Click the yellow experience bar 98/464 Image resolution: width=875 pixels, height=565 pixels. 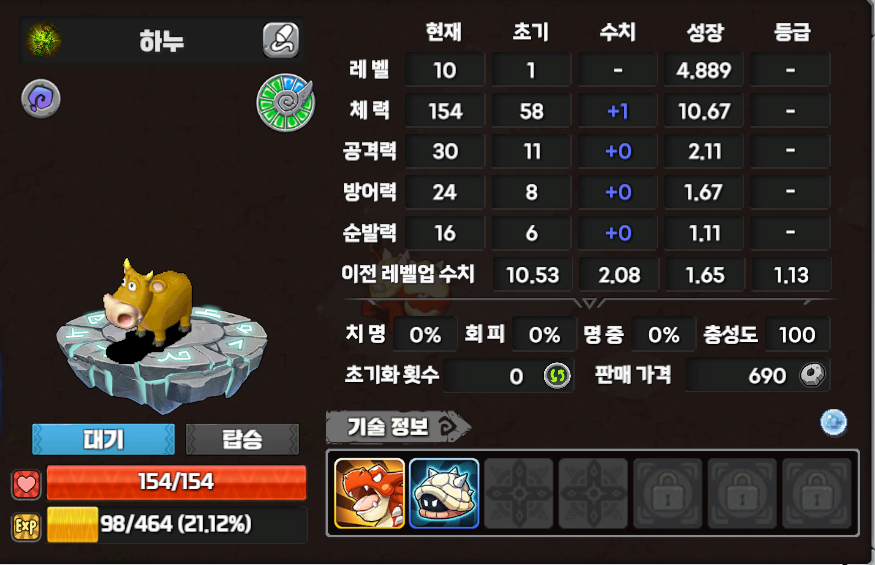pos(176,524)
